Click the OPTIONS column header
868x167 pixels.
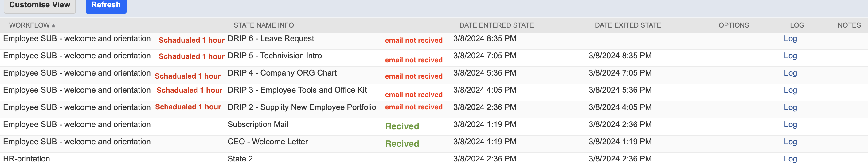pos(733,25)
